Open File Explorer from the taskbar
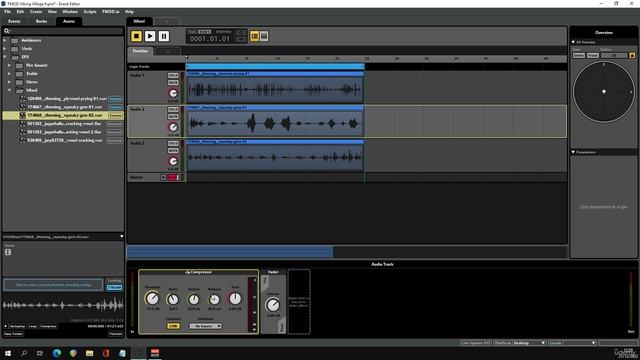The height and width of the screenshot is (360, 640). click(89, 353)
